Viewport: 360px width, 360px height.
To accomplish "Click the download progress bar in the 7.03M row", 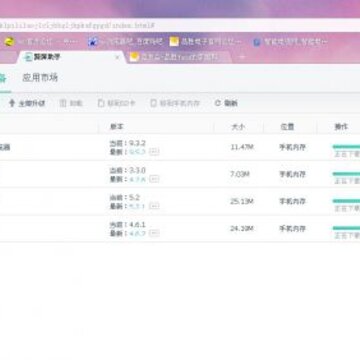I will (346, 174).
